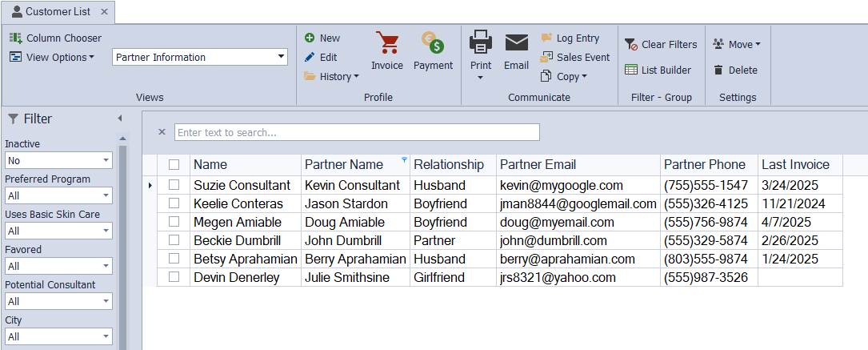Open the Column Chooser
Viewport: 868px width, 350px height.
pyautogui.click(x=55, y=38)
